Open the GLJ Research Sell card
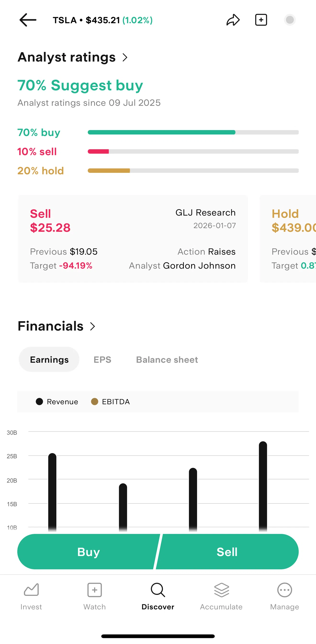 pos(133,239)
